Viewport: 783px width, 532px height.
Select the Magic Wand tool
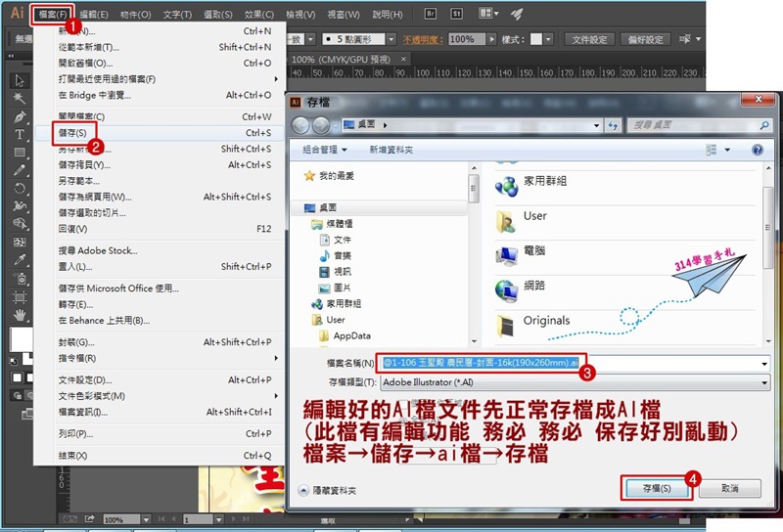(20, 98)
